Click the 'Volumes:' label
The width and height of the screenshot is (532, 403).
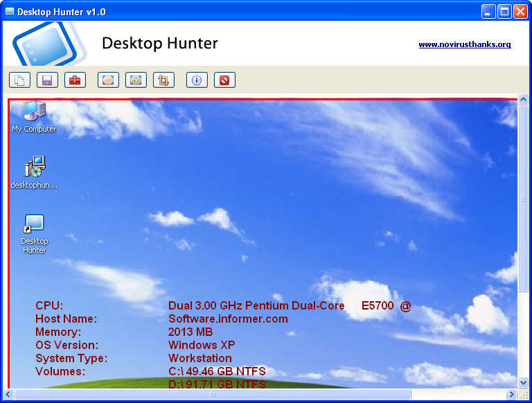tap(60, 371)
